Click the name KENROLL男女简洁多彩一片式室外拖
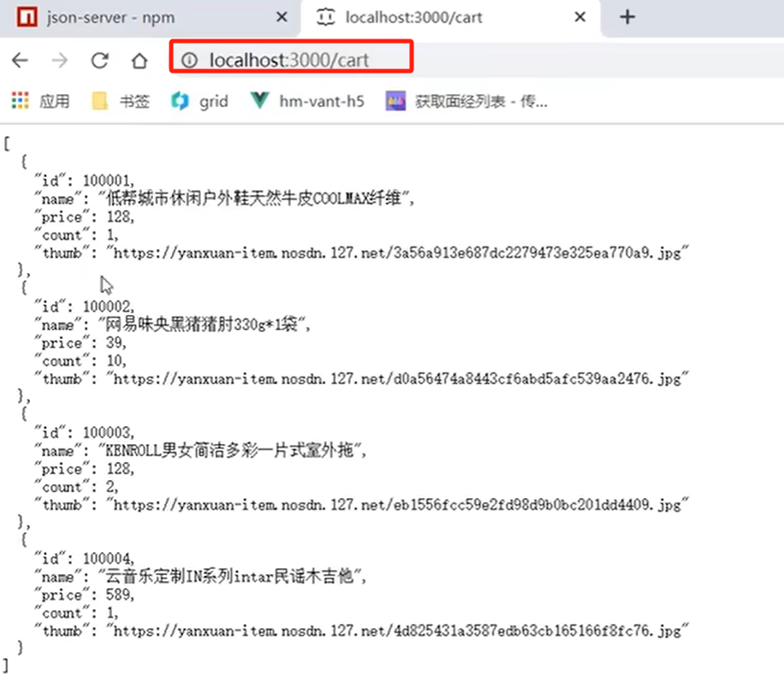The width and height of the screenshot is (784, 694). tap(230, 450)
